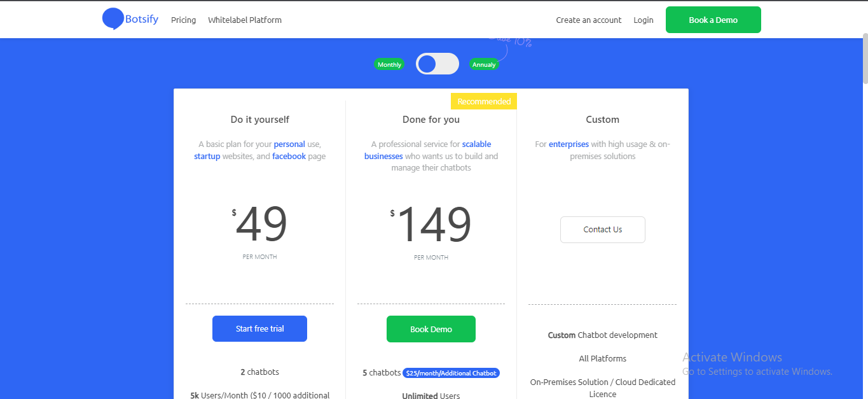Open the Pricing menu item
The width and height of the screenshot is (868, 399).
[183, 20]
